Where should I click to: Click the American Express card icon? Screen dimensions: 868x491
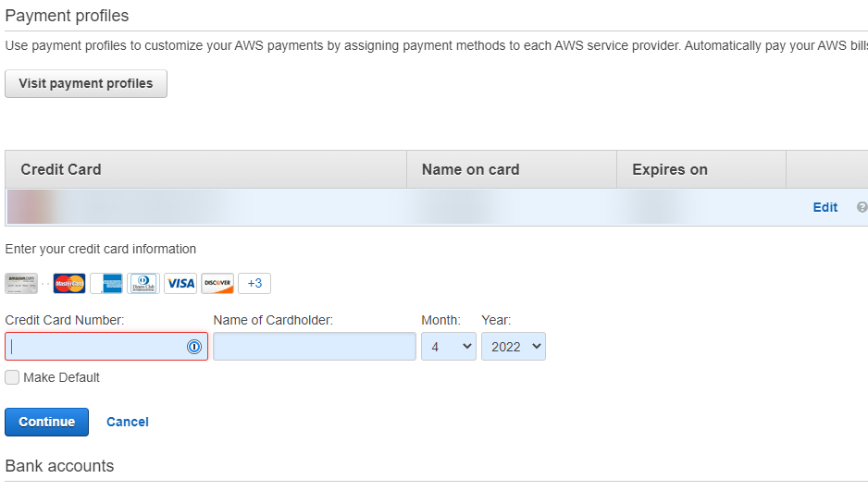pos(106,283)
